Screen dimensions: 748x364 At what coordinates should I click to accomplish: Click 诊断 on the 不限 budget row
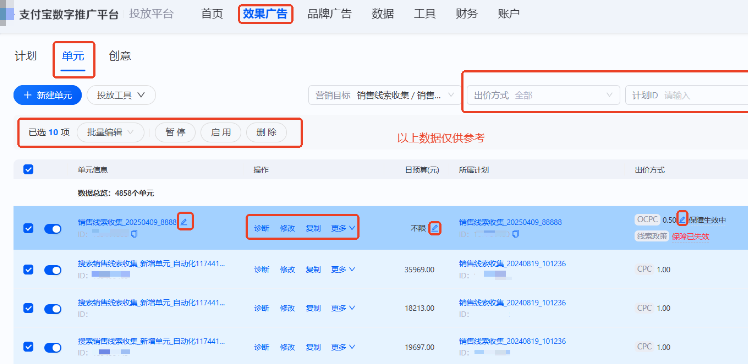(x=261, y=229)
